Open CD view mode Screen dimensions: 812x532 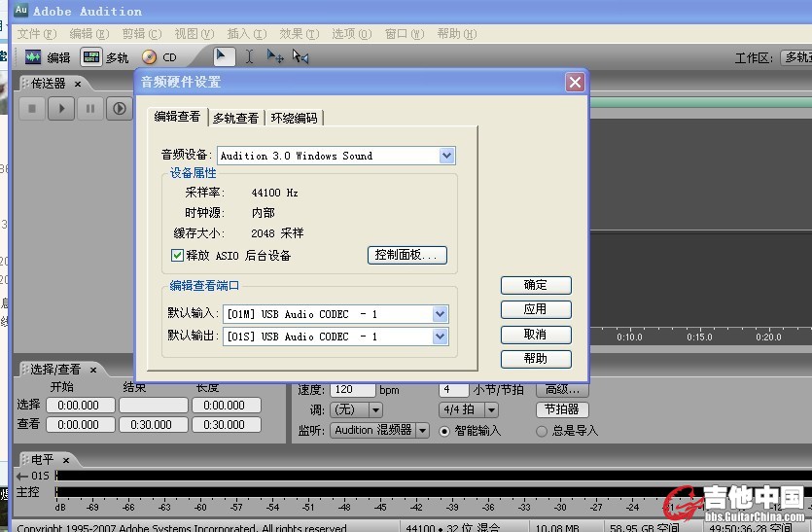pyautogui.click(x=159, y=57)
